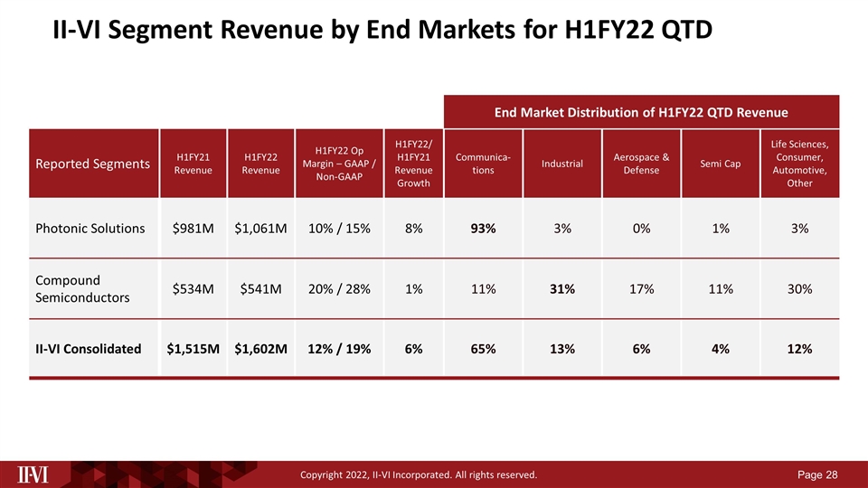Screen dimensions: 868x488
Task: Select the Reported Segments column header
Action: (x=93, y=164)
